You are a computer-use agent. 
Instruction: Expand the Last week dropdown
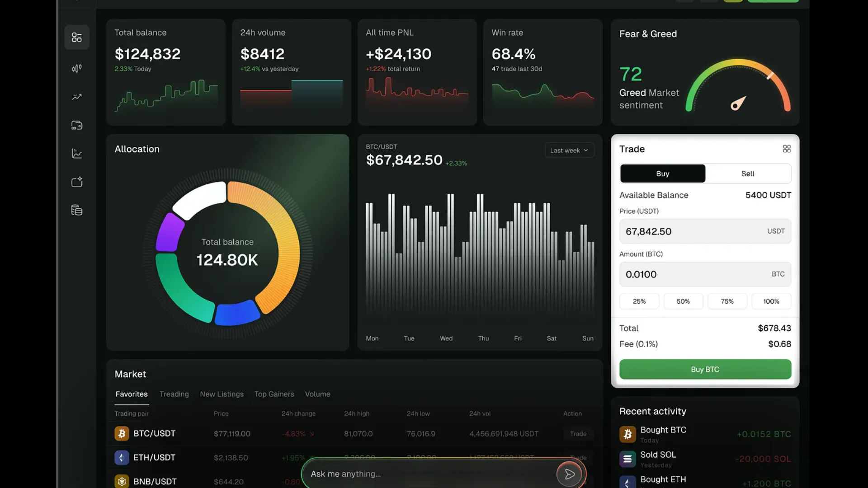pos(569,150)
